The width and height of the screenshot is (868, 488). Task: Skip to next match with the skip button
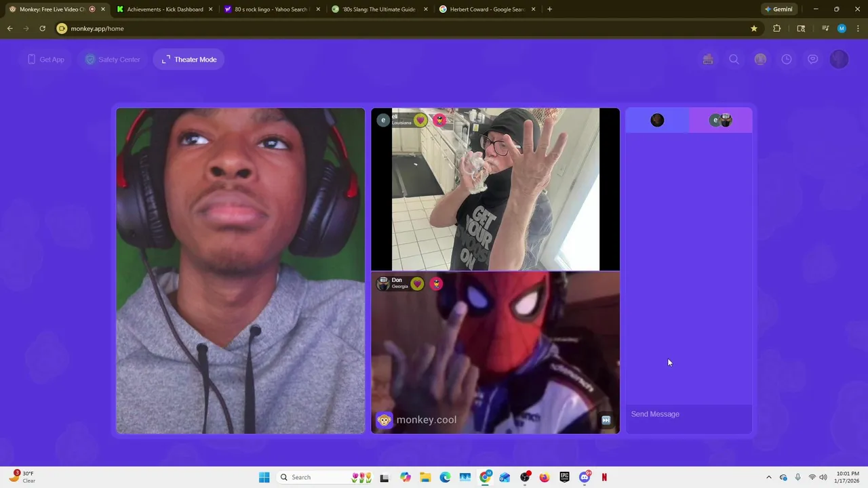click(x=606, y=420)
